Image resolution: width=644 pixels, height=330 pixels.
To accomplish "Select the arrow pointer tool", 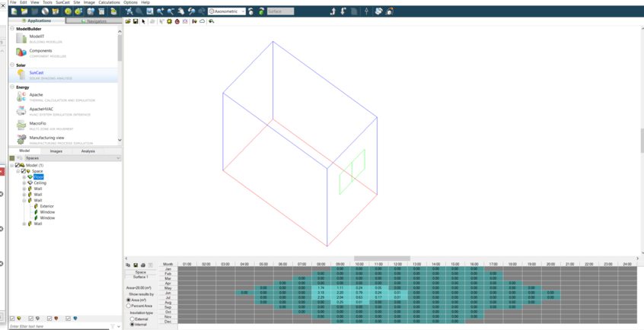I will [143, 21].
